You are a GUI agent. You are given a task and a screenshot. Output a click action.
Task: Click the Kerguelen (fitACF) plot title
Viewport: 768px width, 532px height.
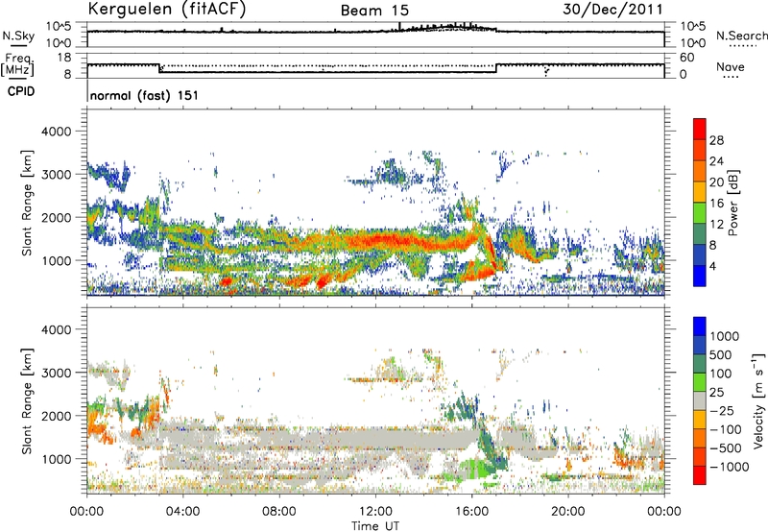point(166,9)
